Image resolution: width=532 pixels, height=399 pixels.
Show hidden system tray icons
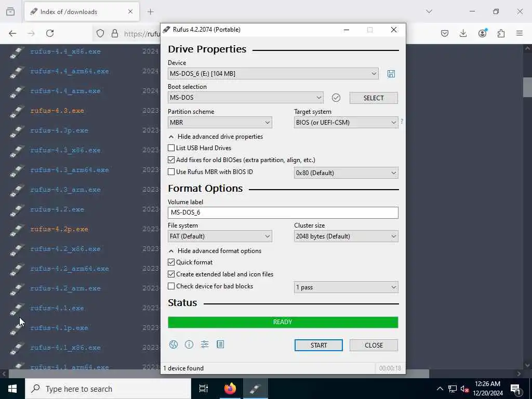(440, 389)
